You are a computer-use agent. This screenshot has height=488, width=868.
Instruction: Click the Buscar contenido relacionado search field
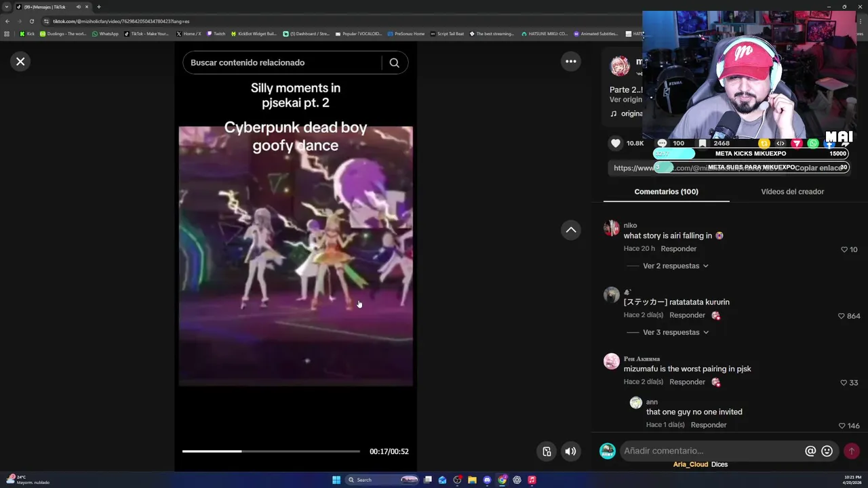coord(281,62)
